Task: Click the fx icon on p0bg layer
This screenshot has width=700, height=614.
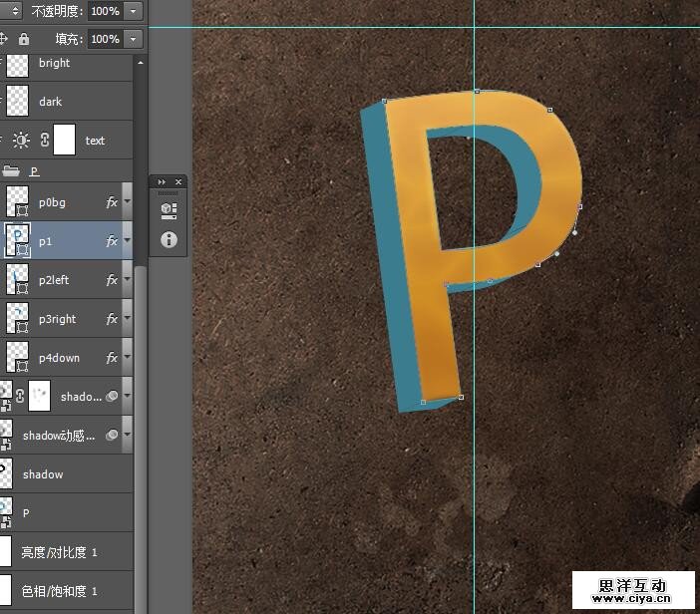Action: (112, 202)
